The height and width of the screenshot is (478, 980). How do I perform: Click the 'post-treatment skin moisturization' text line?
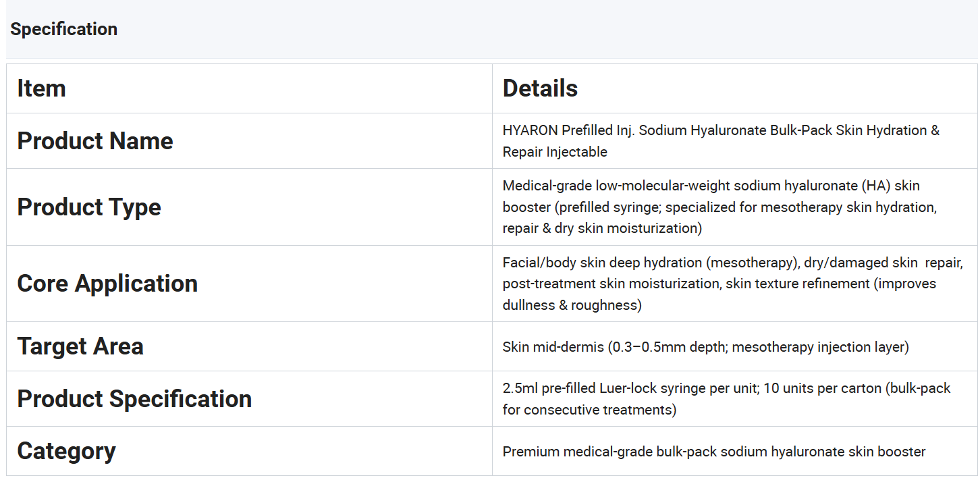tap(719, 284)
